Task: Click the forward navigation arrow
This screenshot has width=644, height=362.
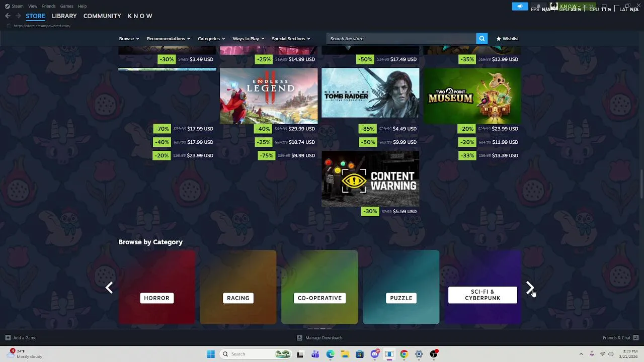Action: [18, 16]
